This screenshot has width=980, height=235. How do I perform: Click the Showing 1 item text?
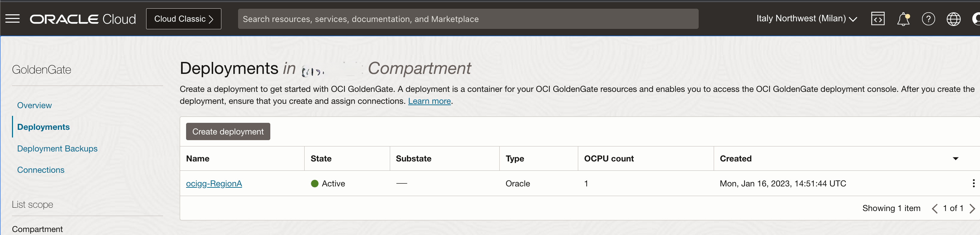(x=891, y=208)
